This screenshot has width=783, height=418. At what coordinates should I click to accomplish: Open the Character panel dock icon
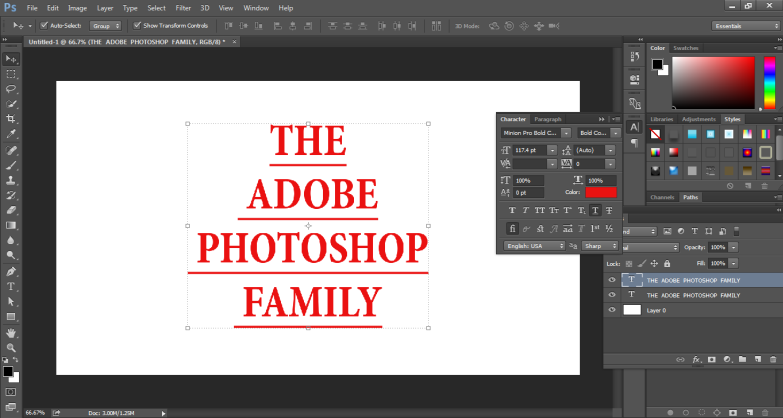coord(634,127)
